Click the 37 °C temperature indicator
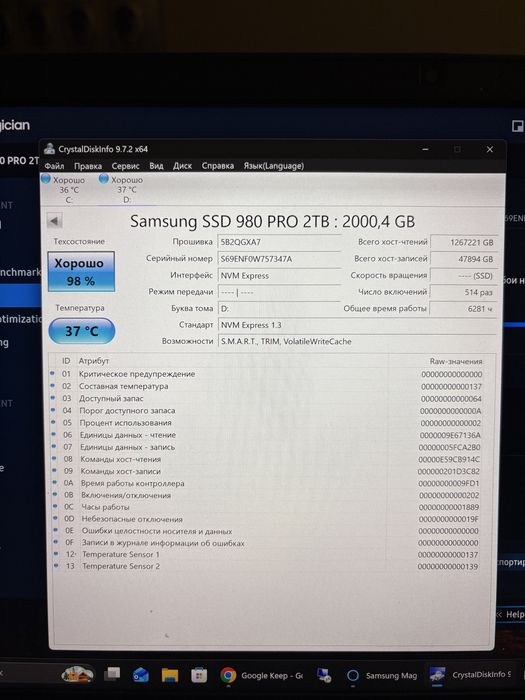The width and height of the screenshot is (525, 700). point(82,331)
